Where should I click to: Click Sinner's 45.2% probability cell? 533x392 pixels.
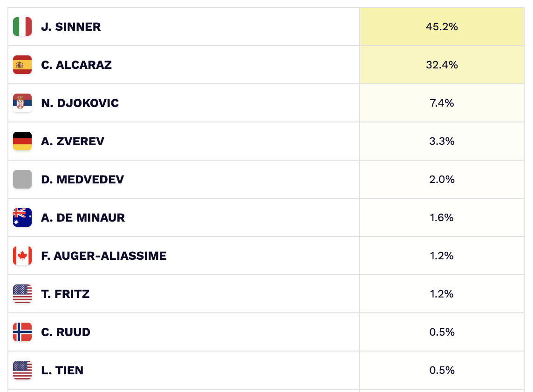(442, 27)
